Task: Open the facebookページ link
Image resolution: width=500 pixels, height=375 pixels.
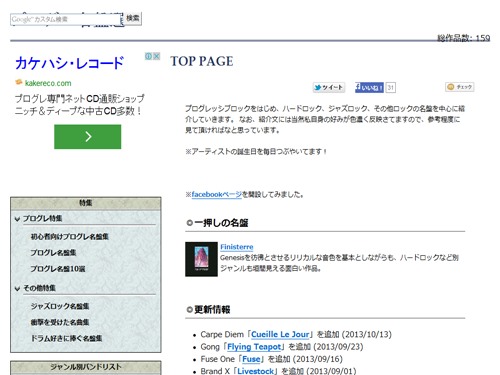Action: pyautogui.click(x=217, y=194)
